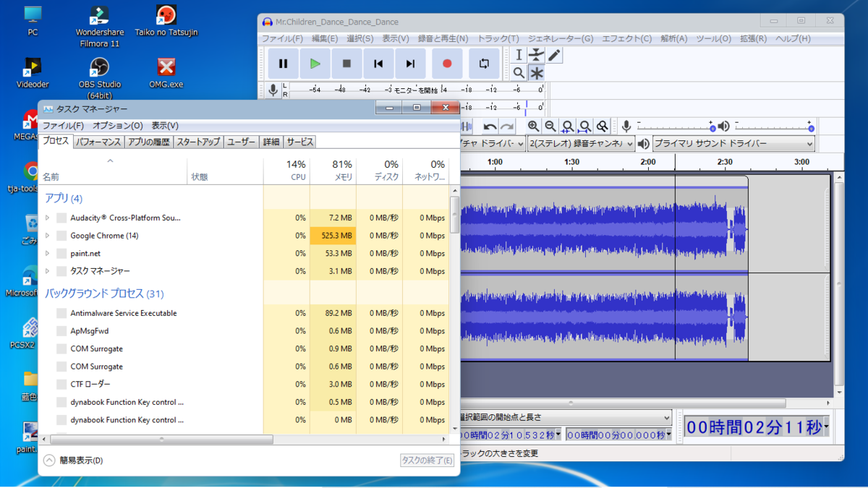
Task: Click the Zoom Out magnifier icon
Action: point(550,127)
